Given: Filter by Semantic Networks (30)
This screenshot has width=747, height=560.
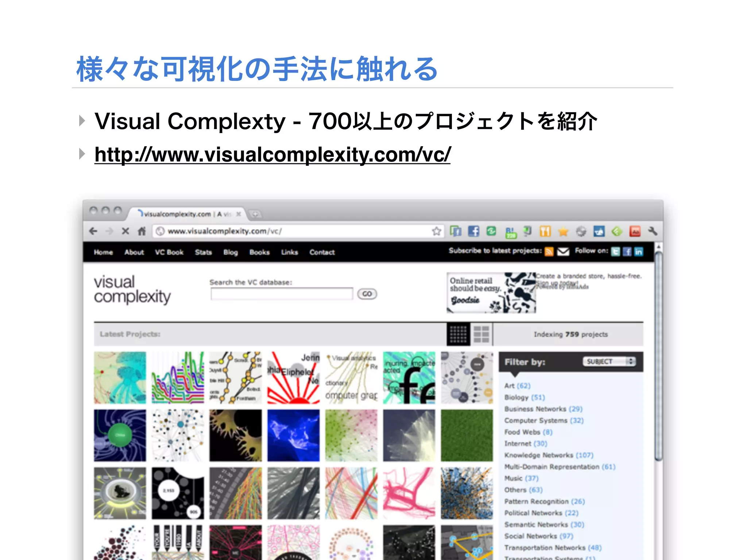Looking at the screenshot, I should (544, 525).
